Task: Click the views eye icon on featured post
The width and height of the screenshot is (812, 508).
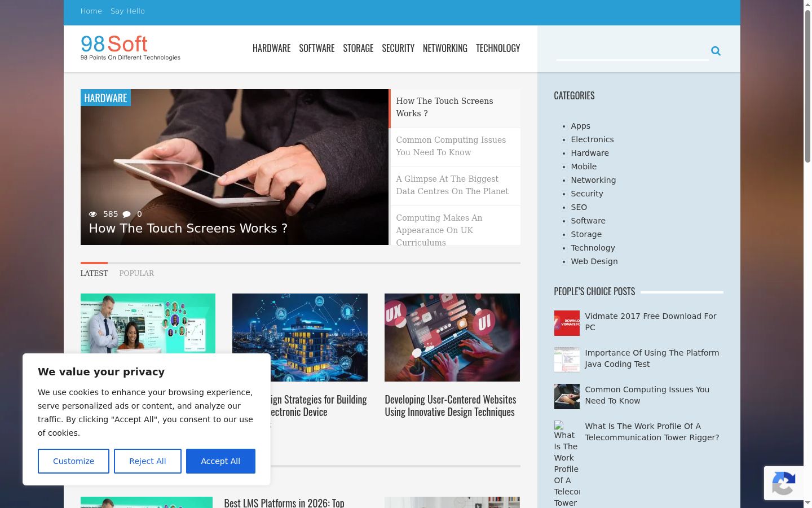Action: pos(93,214)
